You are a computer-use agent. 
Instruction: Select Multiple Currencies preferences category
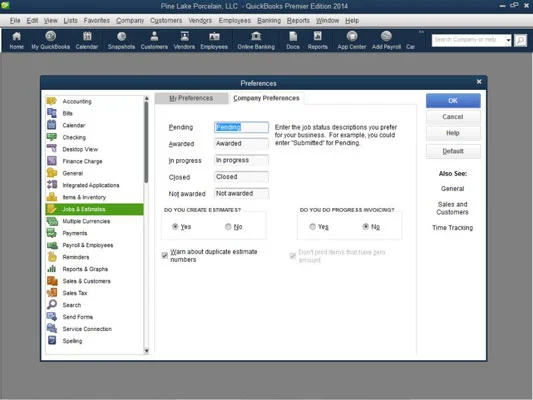pyautogui.click(x=94, y=221)
